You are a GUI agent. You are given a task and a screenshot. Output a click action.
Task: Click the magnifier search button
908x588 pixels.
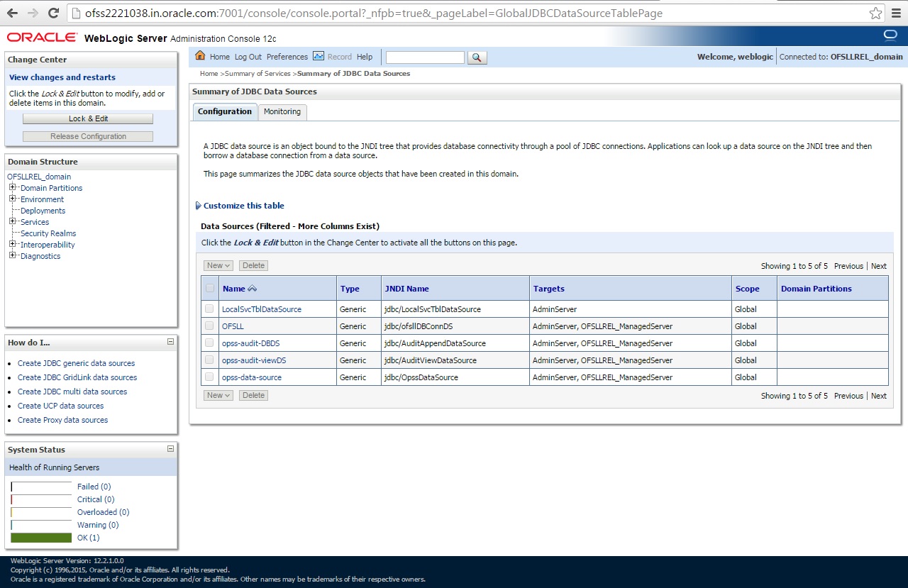click(x=477, y=57)
